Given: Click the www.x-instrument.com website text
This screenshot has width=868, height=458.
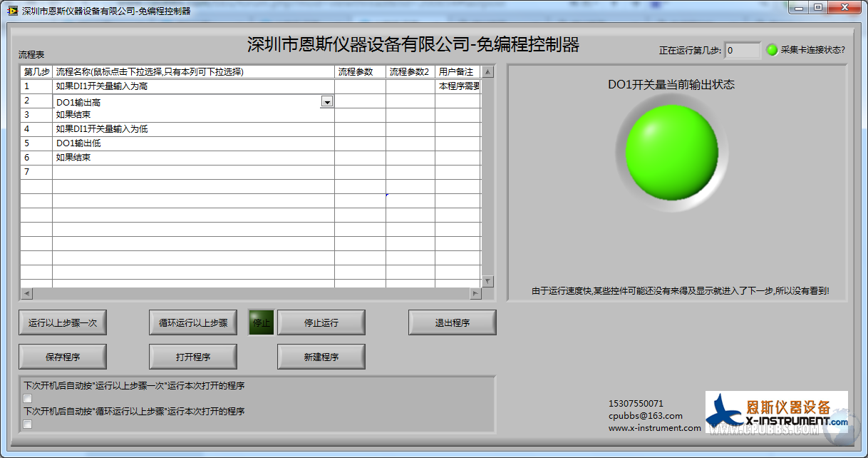Looking at the screenshot, I should (x=654, y=428).
